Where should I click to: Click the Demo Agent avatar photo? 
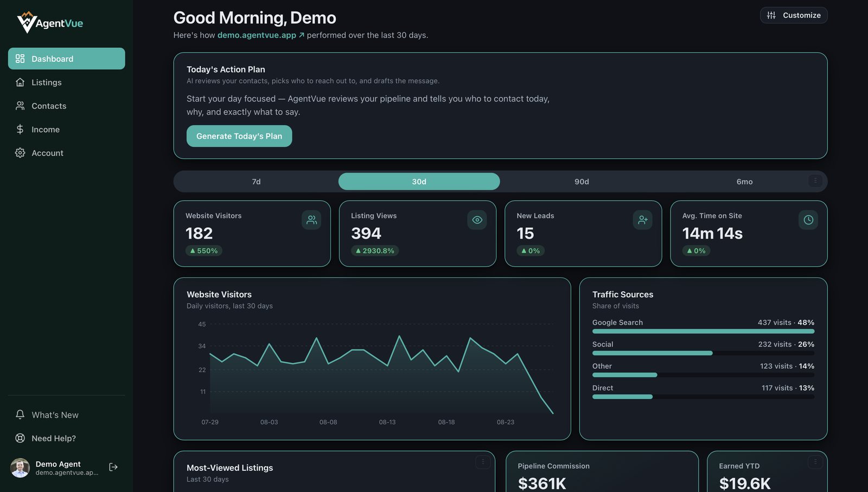tap(20, 468)
